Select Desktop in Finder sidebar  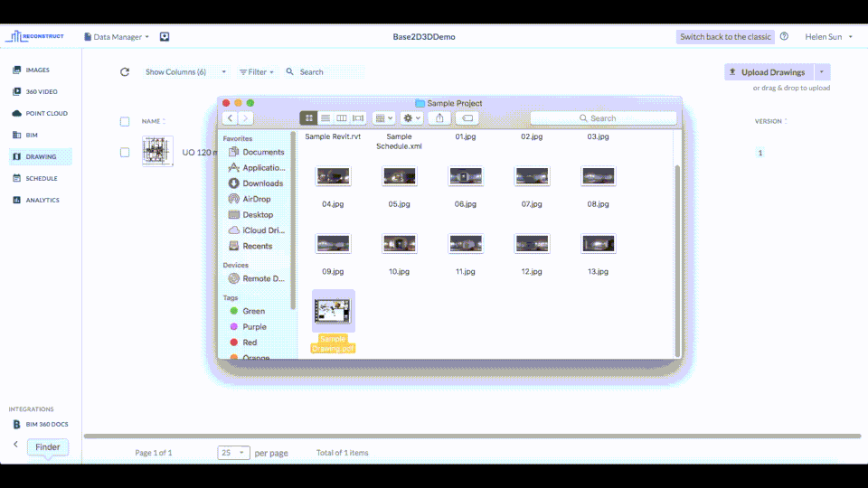(x=251, y=215)
